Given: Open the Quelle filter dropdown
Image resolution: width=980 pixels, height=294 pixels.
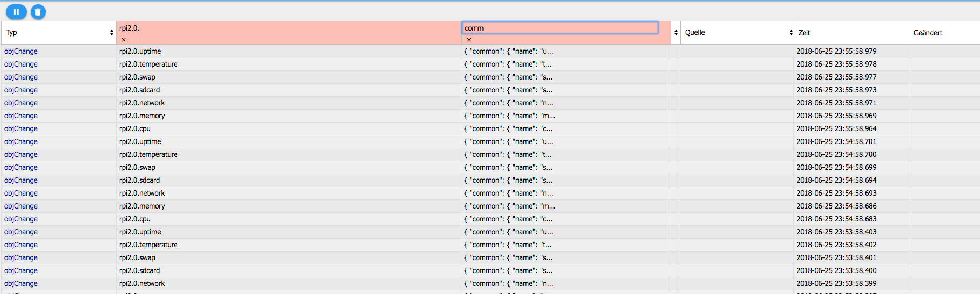Looking at the screenshot, I should pyautogui.click(x=737, y=33).
